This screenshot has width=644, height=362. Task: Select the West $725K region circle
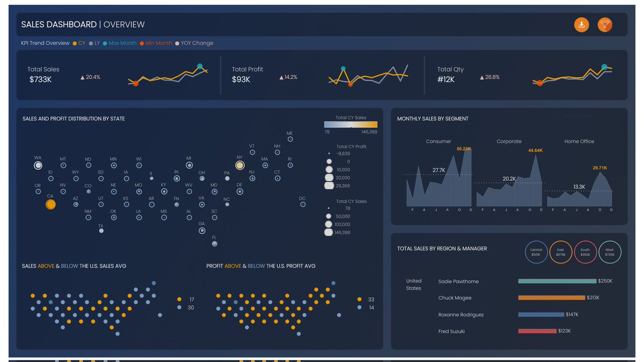click(610, 252)
